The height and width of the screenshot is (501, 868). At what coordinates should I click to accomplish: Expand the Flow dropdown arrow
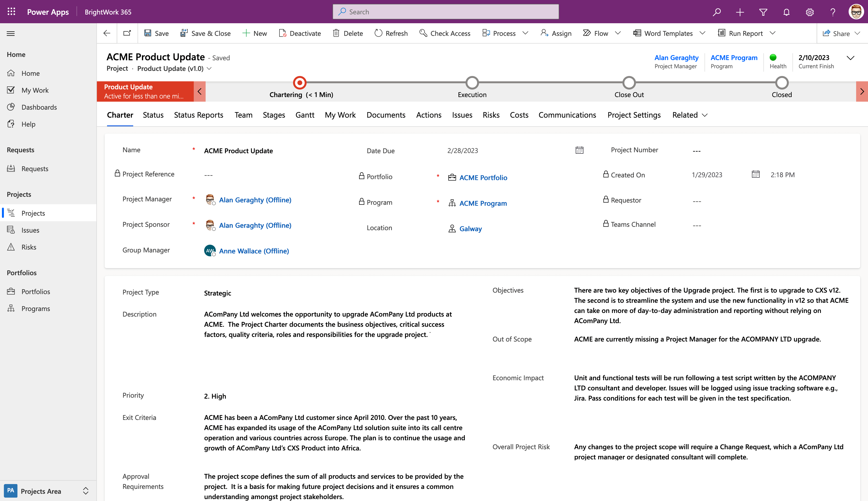coord(618,33)
